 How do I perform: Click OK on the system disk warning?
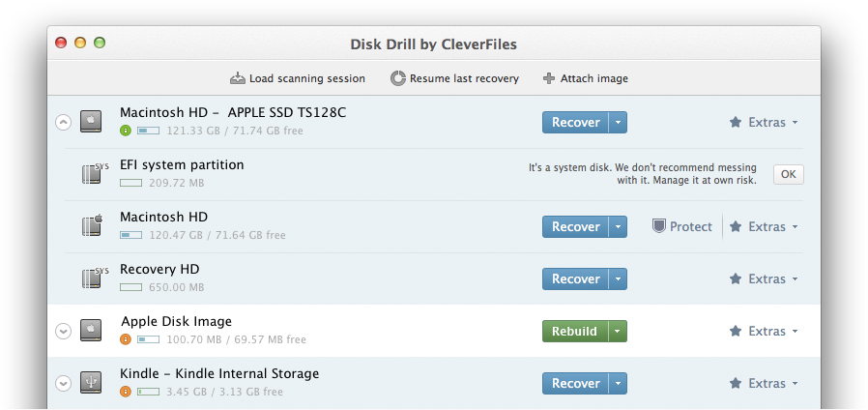click(789, 174)
